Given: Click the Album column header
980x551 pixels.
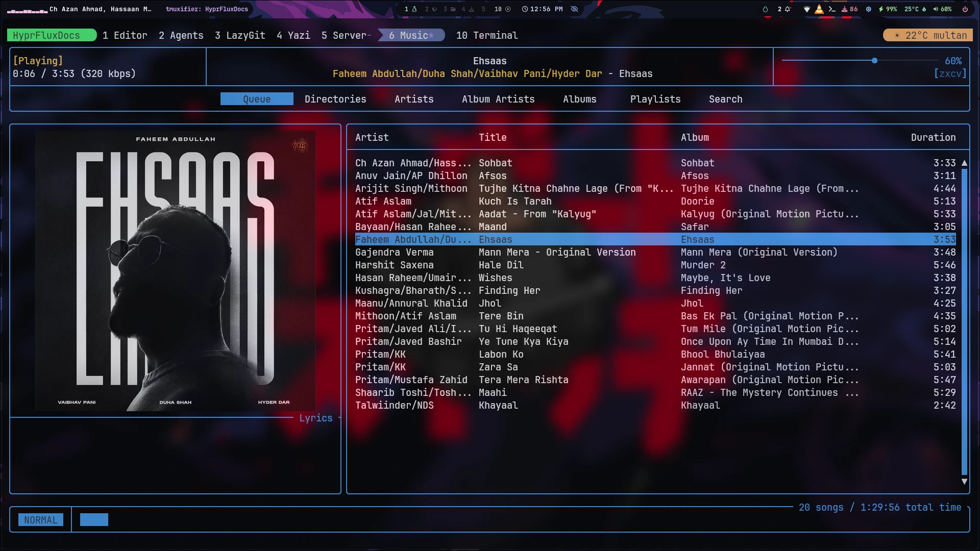Looking at the screenshot, I should (x=695, y=137).
